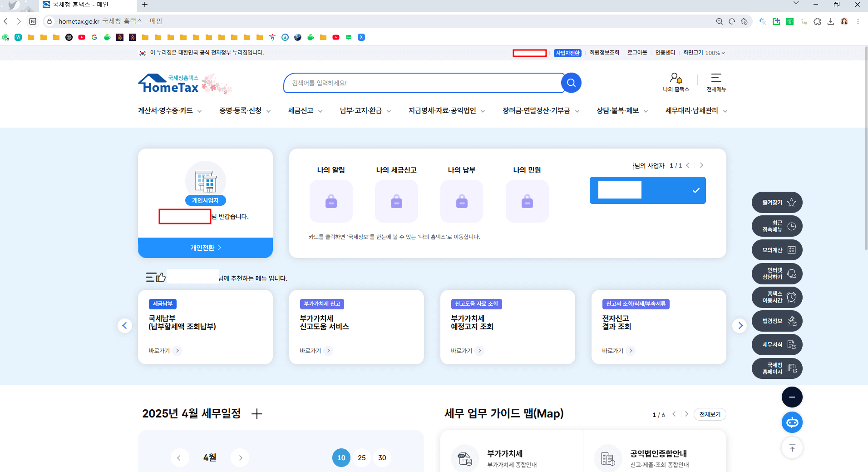
Task: Open the chat bubble icon bottom right
Action: (x=792, y=422)
